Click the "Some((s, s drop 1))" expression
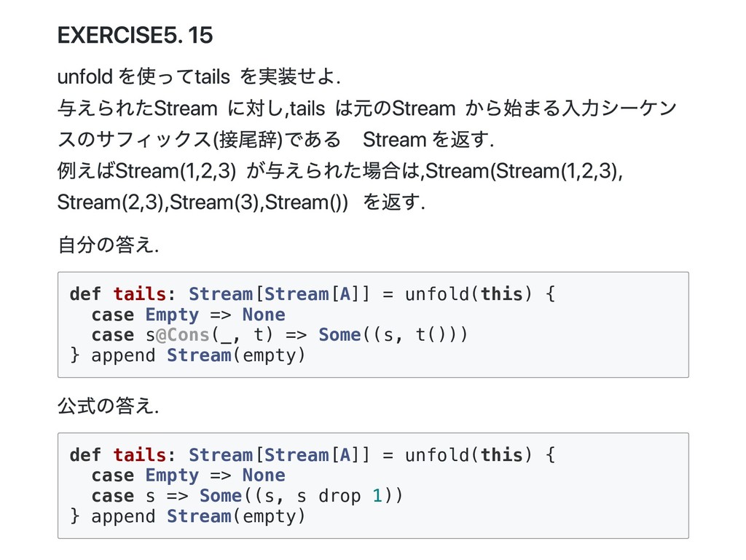 [x=301, y=496]
